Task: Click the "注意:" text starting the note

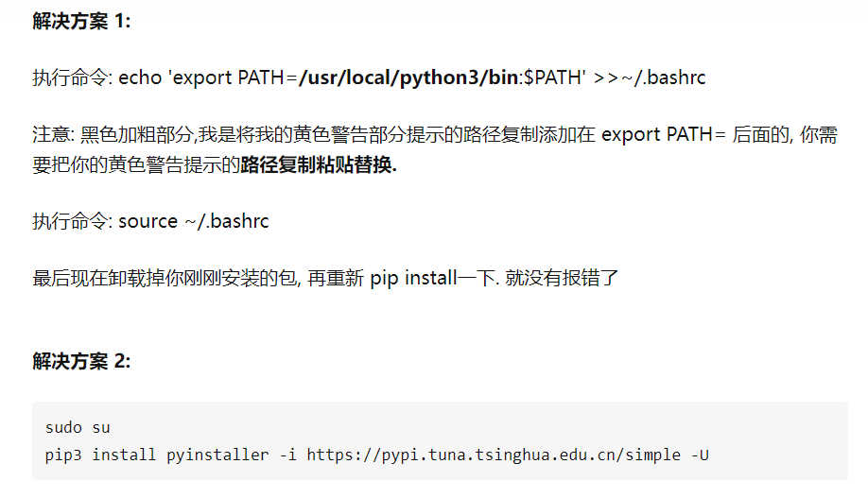Action: point(49,134)
